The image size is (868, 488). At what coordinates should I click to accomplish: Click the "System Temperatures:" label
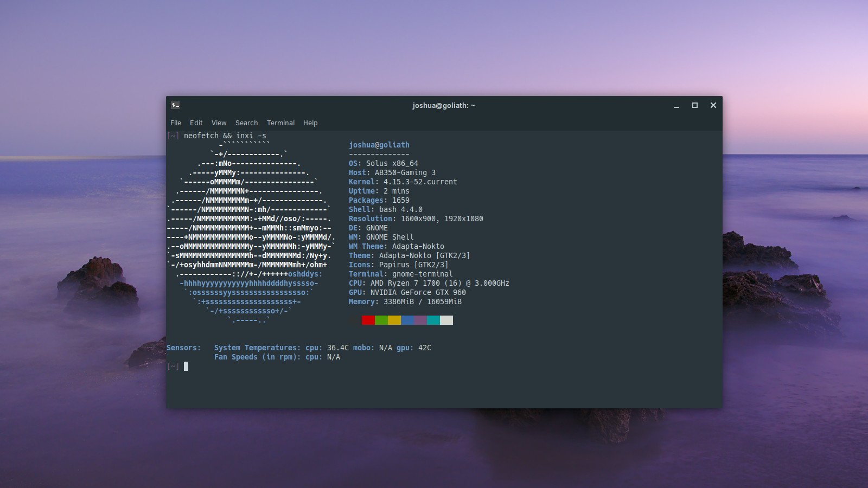tap(258, 348)
